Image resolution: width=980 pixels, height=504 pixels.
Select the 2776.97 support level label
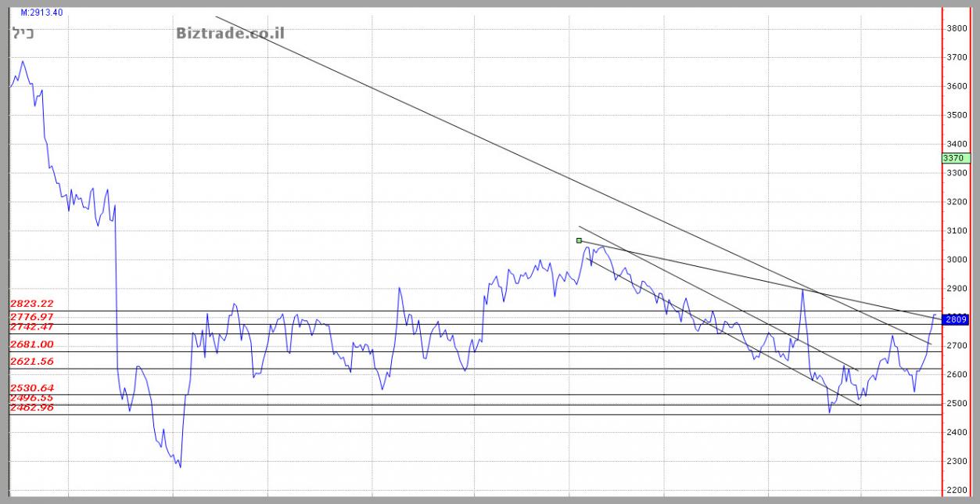(x=31, y=316)
